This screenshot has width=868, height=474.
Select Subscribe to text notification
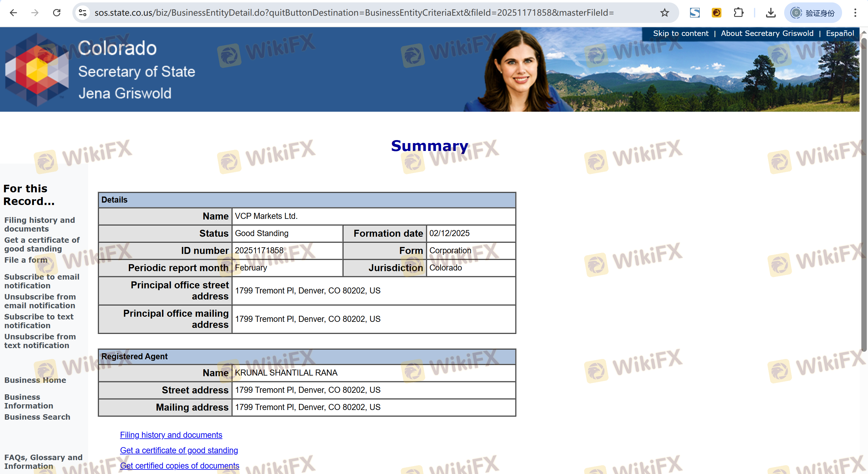pyautogui.click(x=39, y=321)
